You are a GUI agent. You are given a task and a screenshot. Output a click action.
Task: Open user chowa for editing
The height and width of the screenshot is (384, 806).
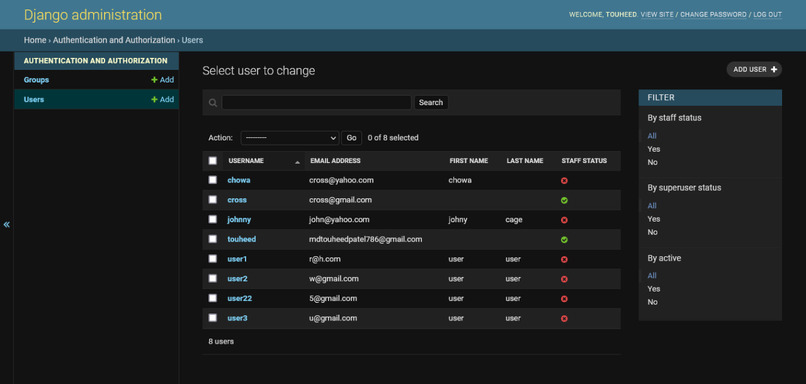click(x=239, y=180)
